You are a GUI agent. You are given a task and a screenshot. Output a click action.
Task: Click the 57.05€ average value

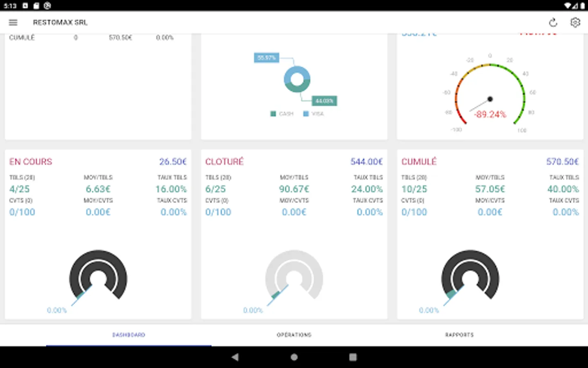point(490,189)
